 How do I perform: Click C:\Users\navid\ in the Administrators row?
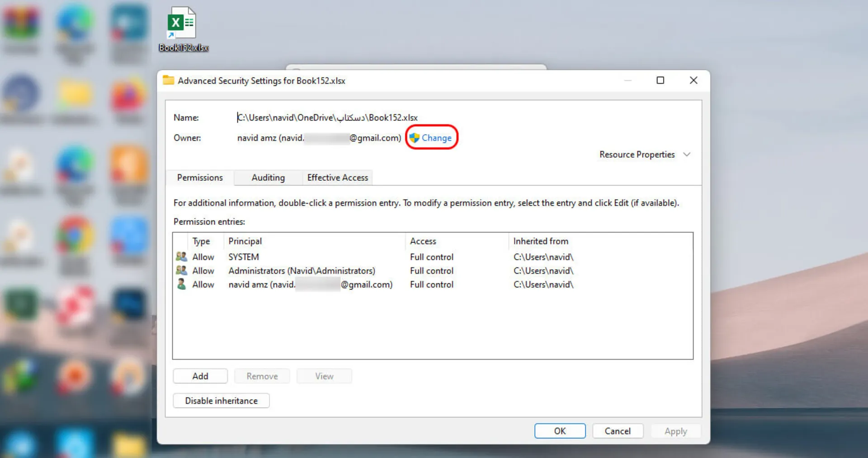[543, 271]
